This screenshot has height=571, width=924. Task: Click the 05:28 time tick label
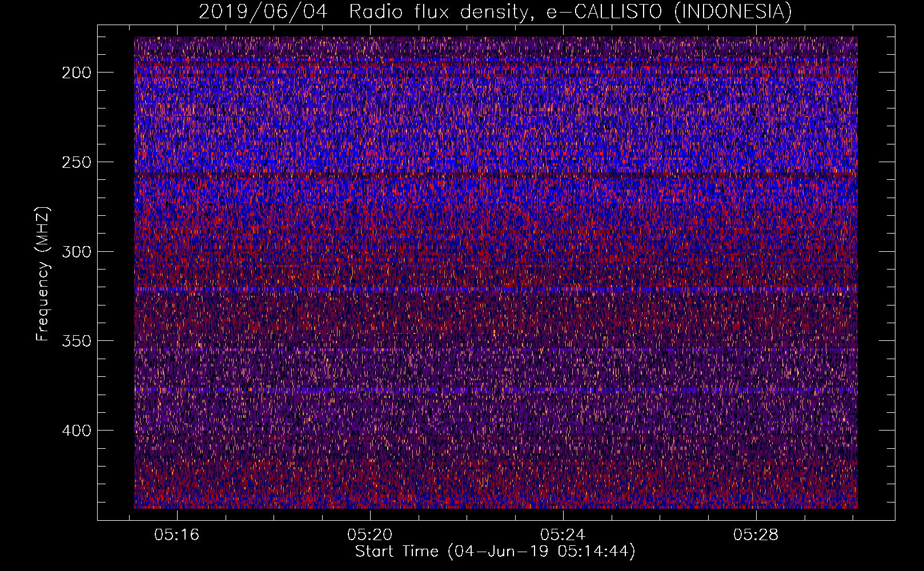[756, 535]
